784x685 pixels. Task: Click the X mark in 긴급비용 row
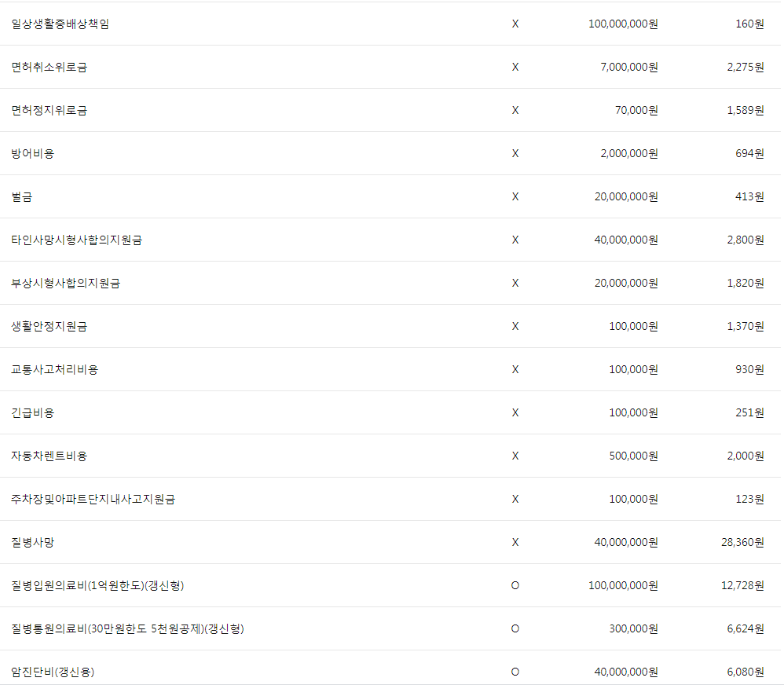515,413
